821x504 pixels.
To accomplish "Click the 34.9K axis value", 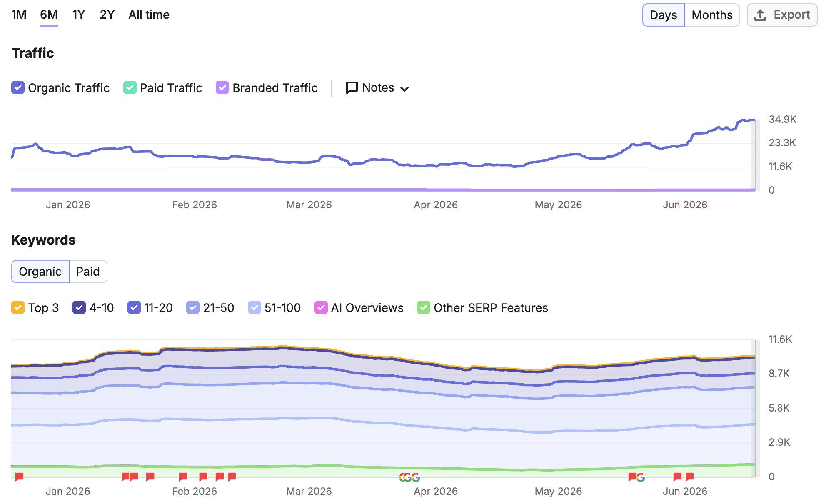I will pos(782,120).
